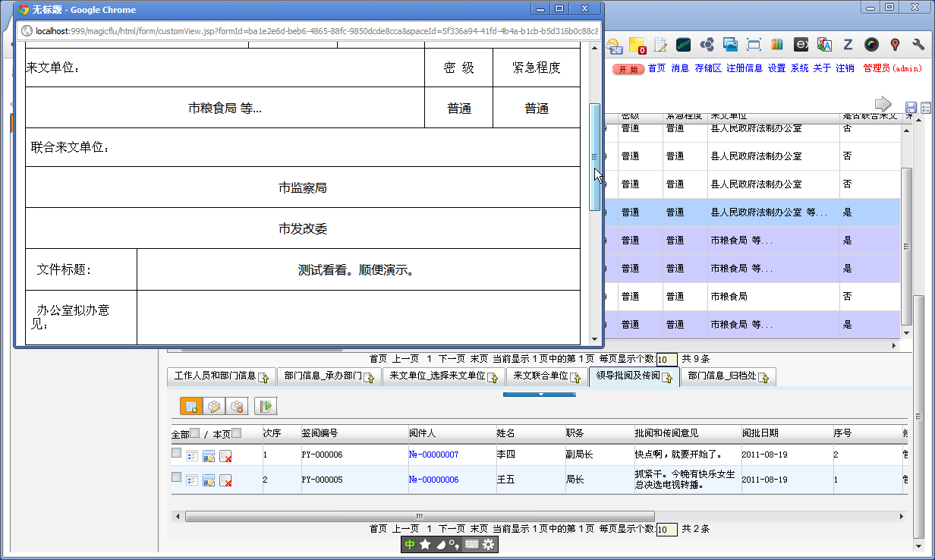The height and width of the screenshot is (560, 935).
Task: Click the red 开始 button
Action: (628, 69)
